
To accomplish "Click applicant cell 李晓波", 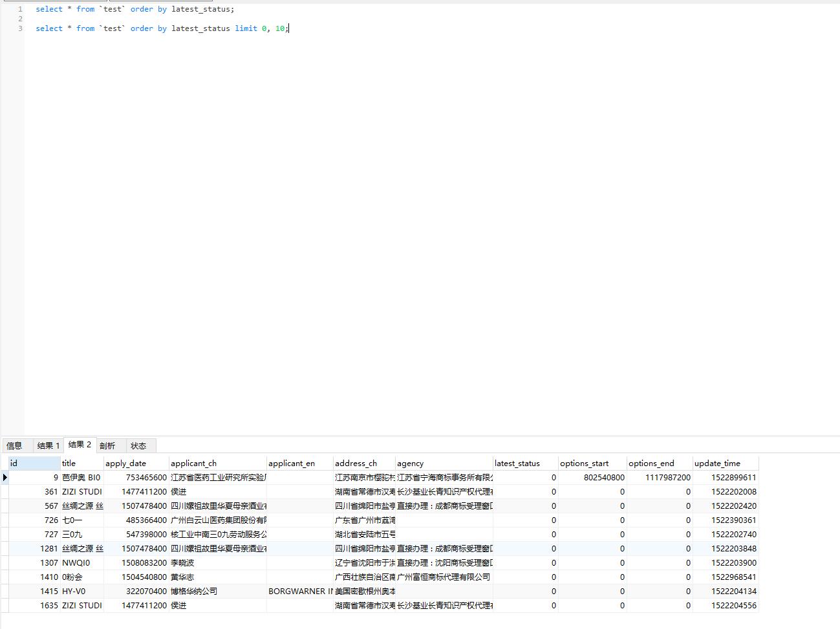I will (218, 563).
